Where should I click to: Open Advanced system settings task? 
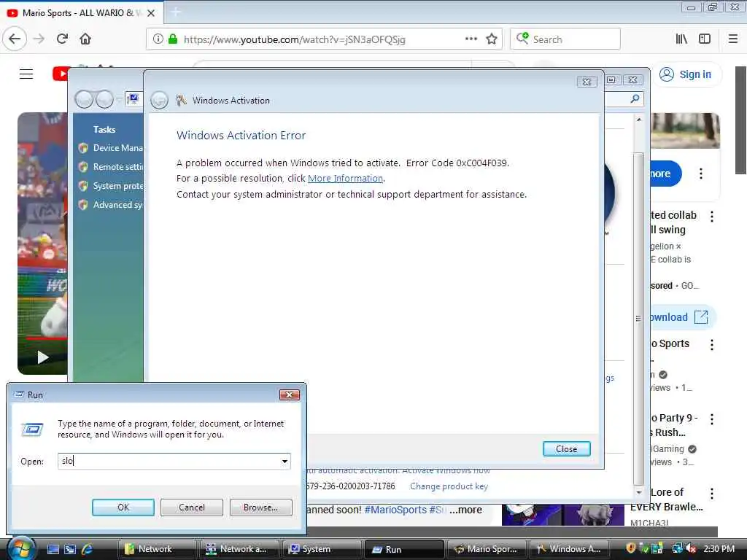pyautogui.click(x=112, y=205)
